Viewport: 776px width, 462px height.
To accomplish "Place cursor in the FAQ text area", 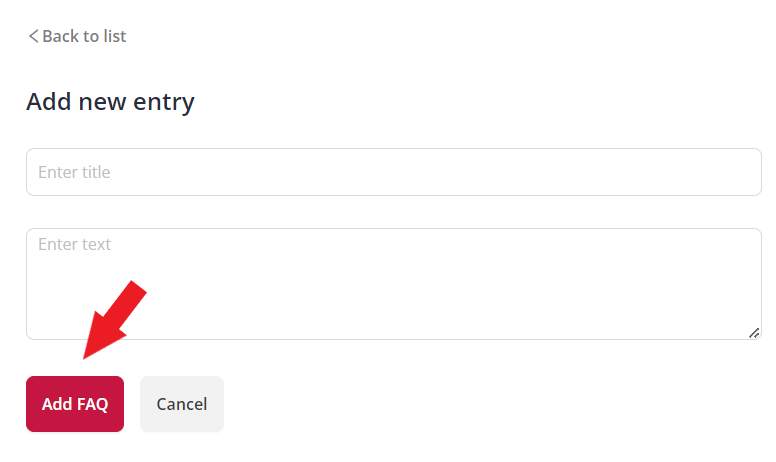I will 394,284.
